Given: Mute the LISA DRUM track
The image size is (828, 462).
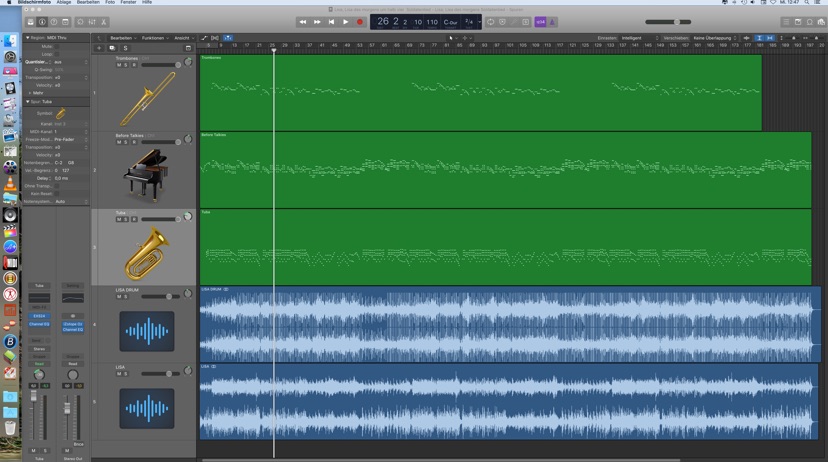Looking at the screenshot, I should (119, 297).
